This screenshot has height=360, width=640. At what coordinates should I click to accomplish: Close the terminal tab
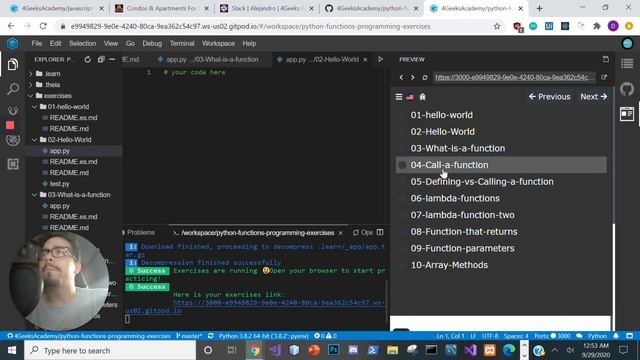coord(340,233)
